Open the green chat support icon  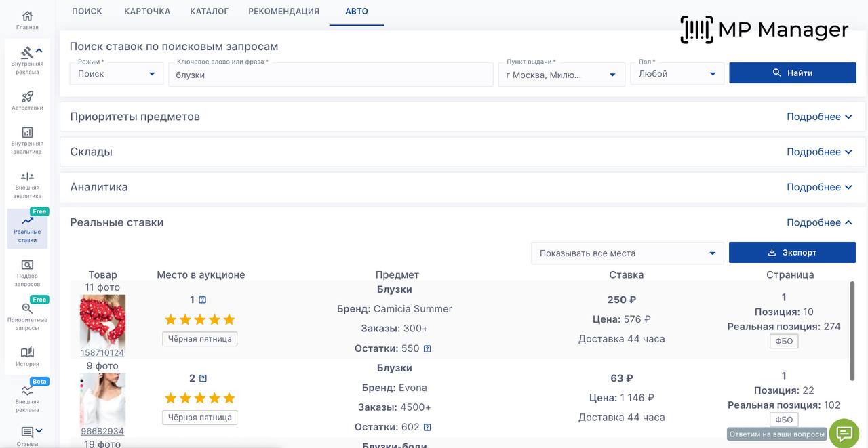pos(844,434)
